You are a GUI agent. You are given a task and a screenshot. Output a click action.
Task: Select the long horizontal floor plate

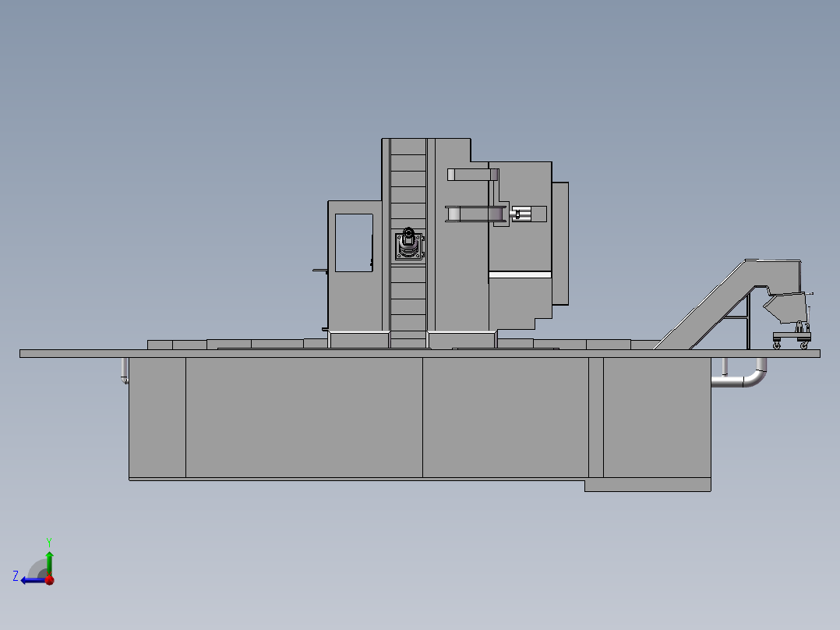tap(420, 353)
